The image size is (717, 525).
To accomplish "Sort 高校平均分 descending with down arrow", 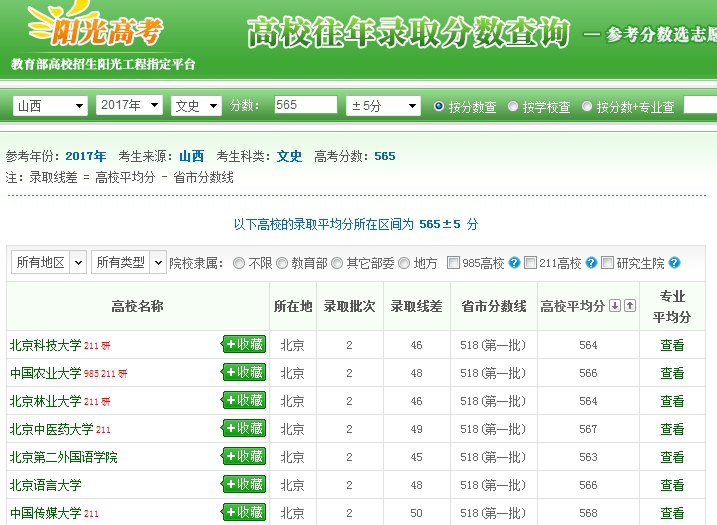I will pyautogui.click(x=615, y=306).
